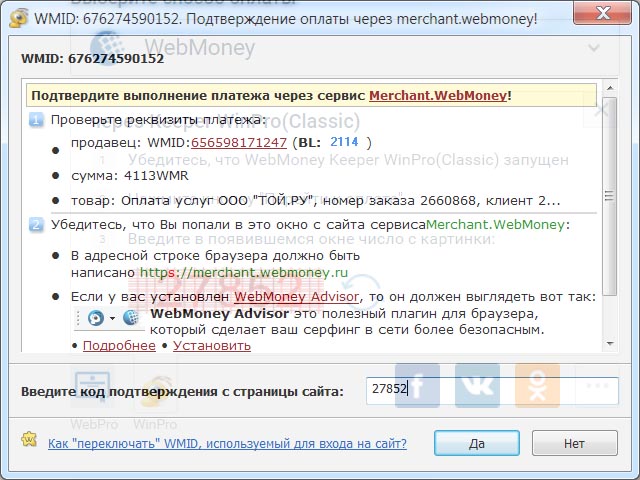Open seller WMID 656598171247 link

pyautogui.click(x=239, y=142)
